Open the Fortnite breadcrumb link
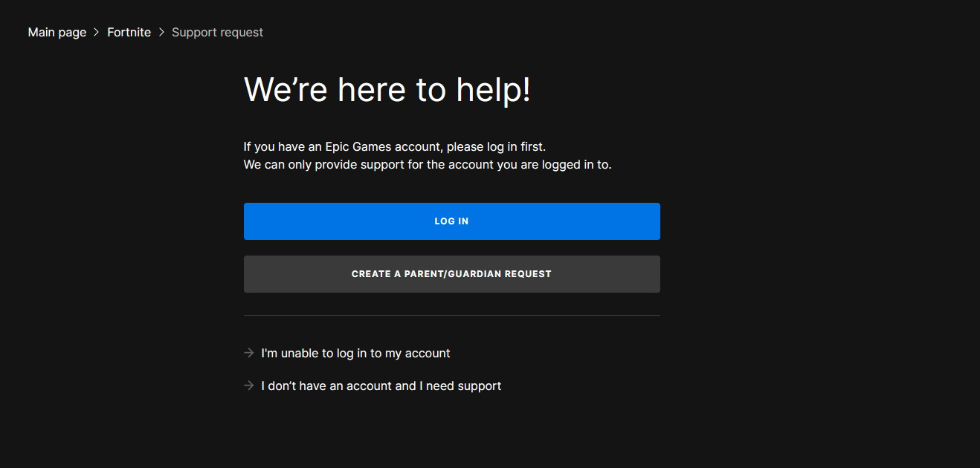 129,33
